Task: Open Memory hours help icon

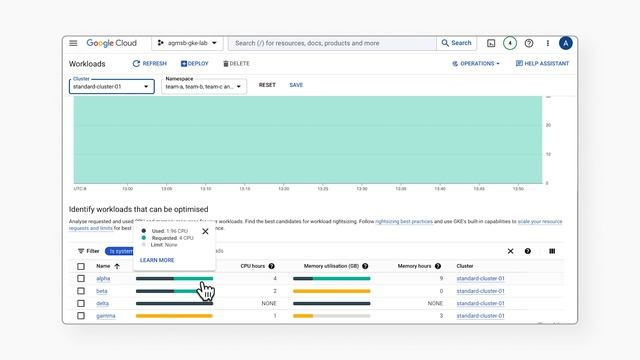Action: (x=438, y=266)
